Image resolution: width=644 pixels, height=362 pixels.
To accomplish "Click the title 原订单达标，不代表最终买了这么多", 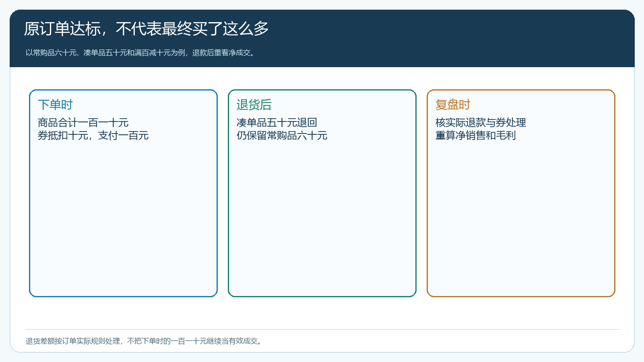I will coord(146,29).
